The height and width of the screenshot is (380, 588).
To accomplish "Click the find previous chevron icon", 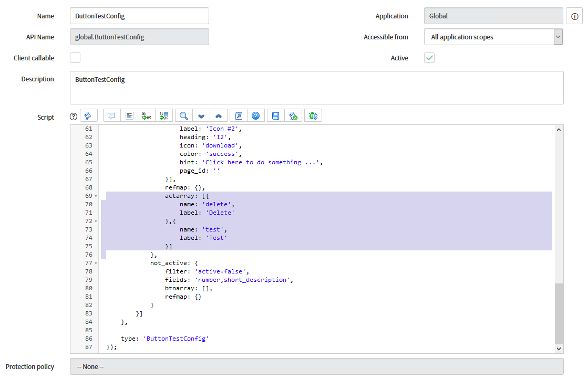I will pos(219,115).
